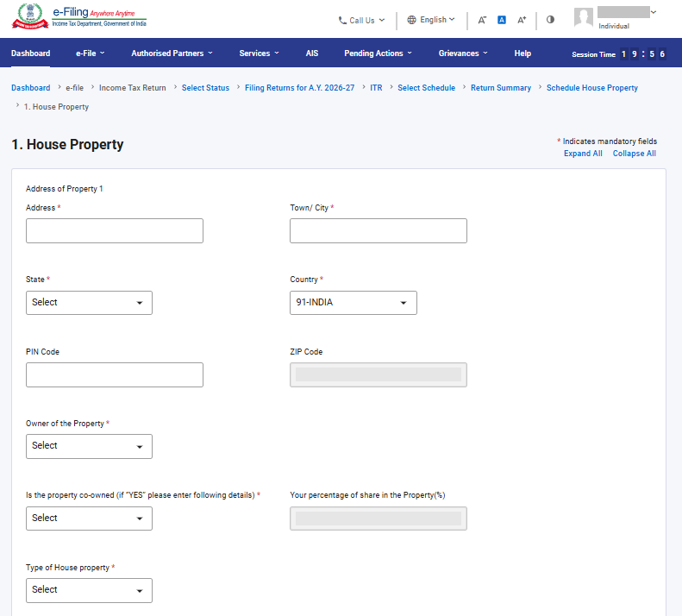Click the ITR breadcrumb link
Viewport: 682px width, 616px height.
pos(376,87)
